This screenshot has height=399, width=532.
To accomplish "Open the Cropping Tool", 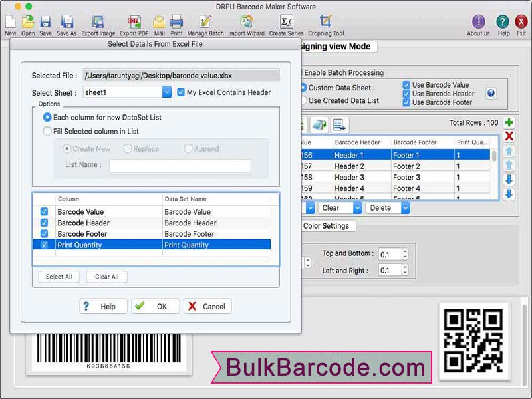I will coord(325,22).
